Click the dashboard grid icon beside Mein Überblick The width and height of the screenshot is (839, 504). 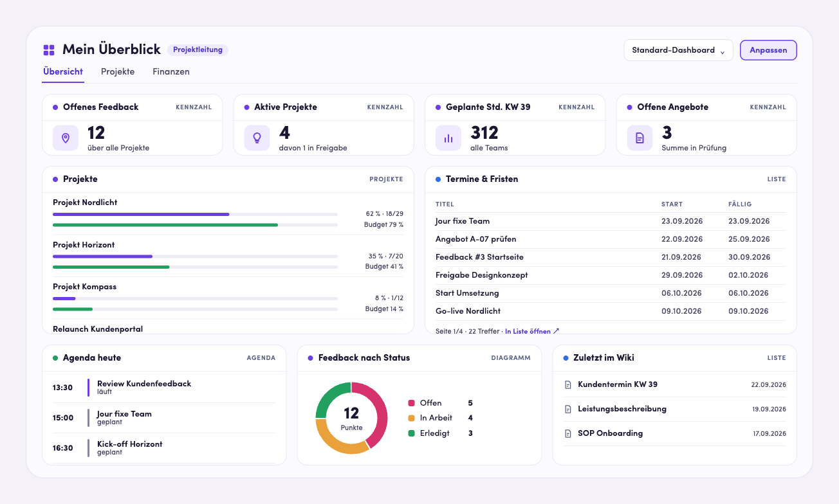(49, 50)
